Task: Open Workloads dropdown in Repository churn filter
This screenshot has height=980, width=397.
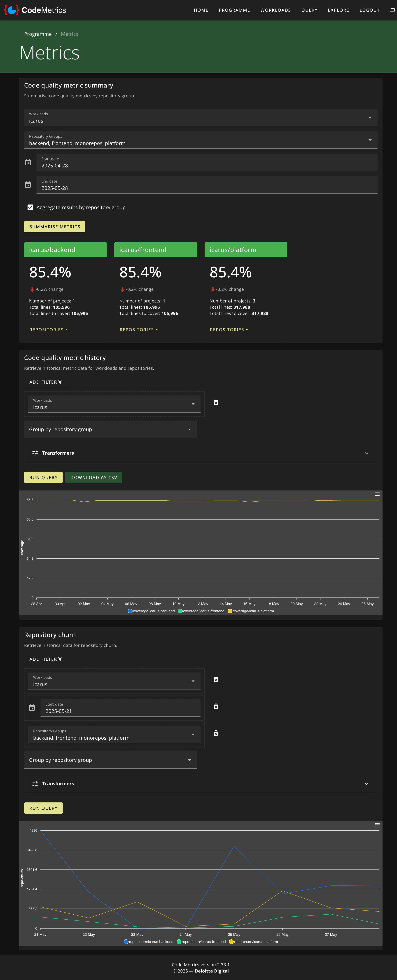Action: point(114,681)
